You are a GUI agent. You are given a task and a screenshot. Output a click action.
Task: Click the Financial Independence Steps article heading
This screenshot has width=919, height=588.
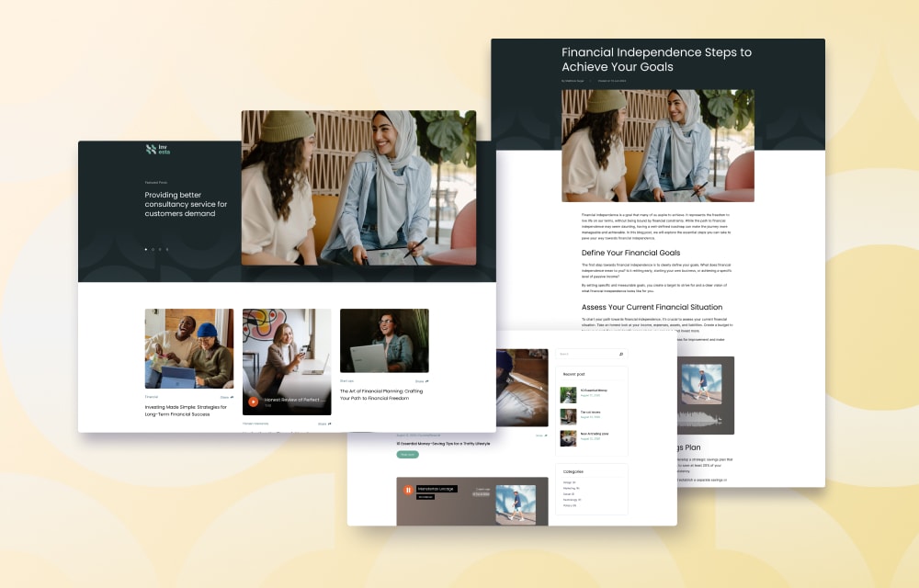pos(656,60)
